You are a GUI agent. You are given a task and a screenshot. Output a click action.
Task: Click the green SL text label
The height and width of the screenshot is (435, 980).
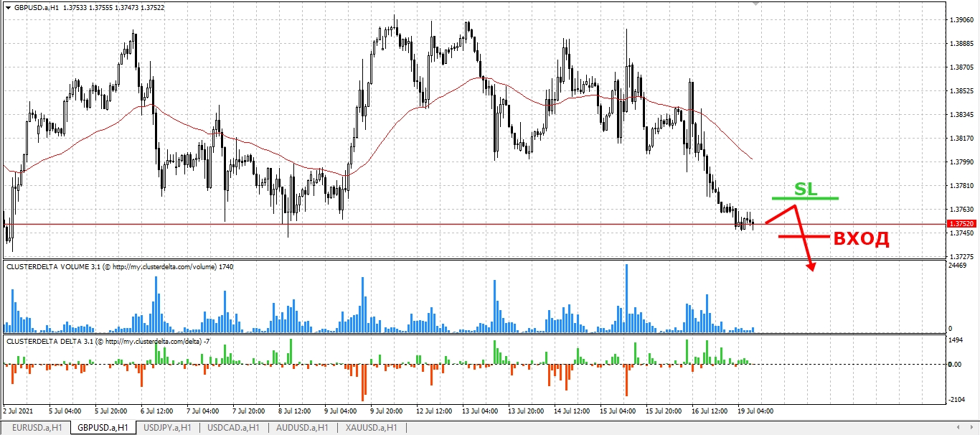click(x=805, y=189)
